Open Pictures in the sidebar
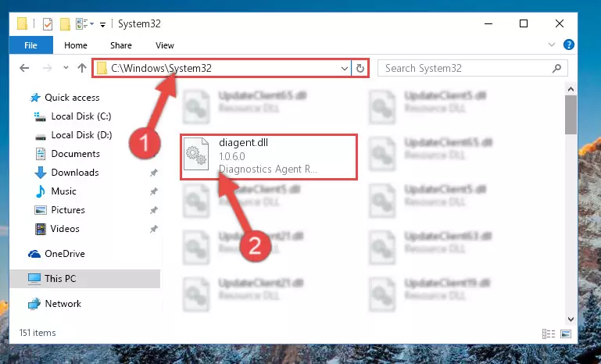601x364 pixels. [x=68, y=210]
